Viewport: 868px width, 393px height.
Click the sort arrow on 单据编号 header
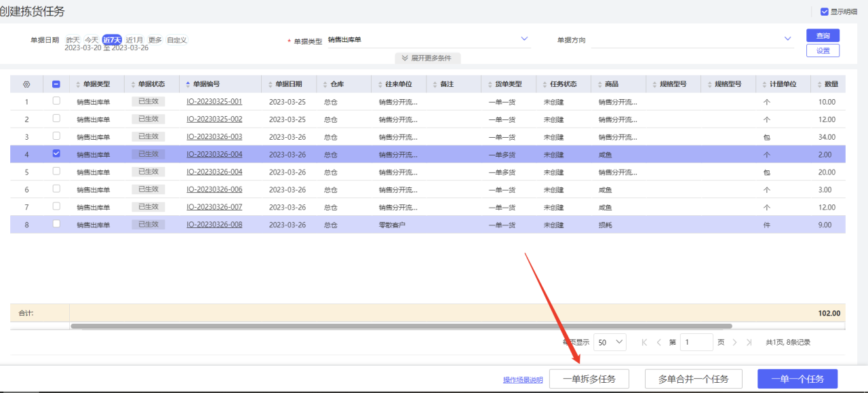[x=188, y=84]
